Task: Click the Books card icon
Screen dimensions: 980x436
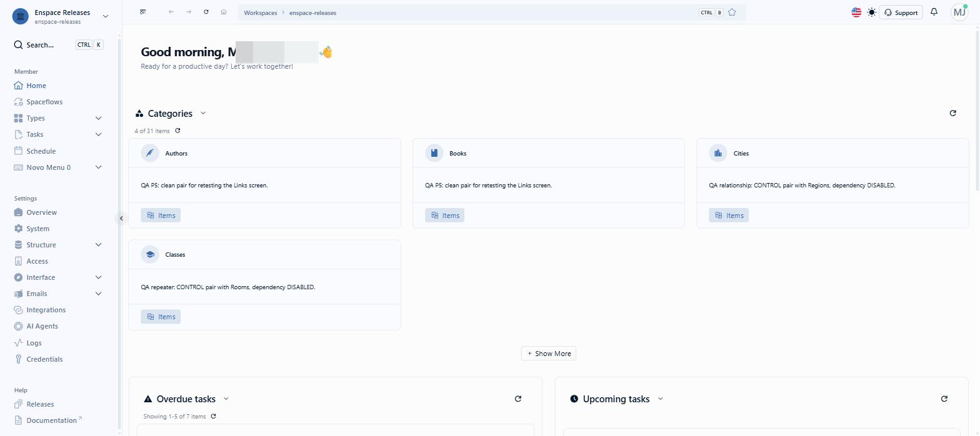Action: click(x=434, y=153)
